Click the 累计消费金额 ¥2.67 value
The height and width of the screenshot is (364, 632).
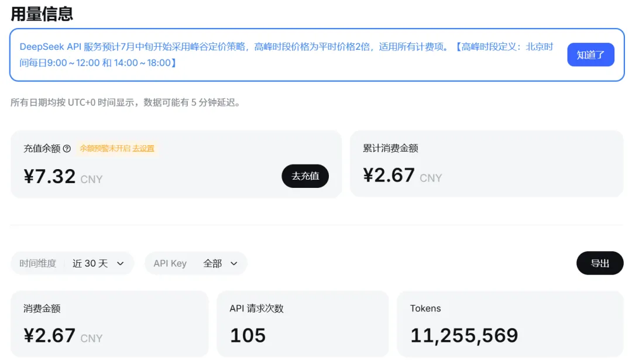389,176
